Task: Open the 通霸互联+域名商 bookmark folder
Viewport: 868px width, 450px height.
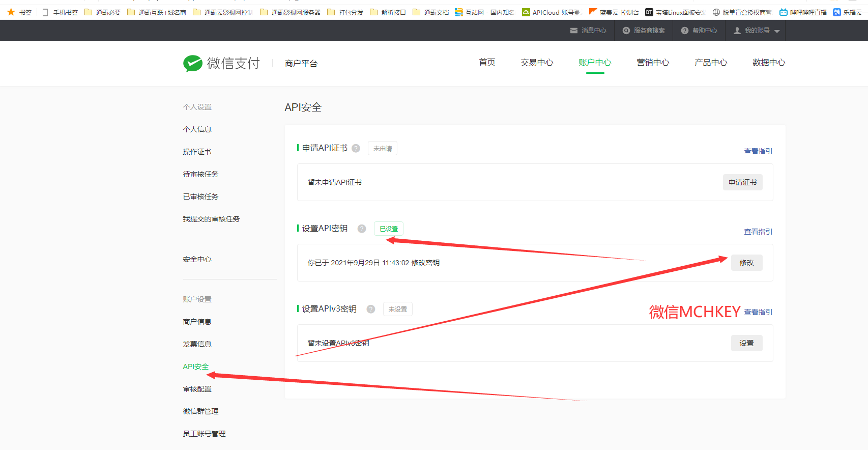Action: tap(157, 12)
